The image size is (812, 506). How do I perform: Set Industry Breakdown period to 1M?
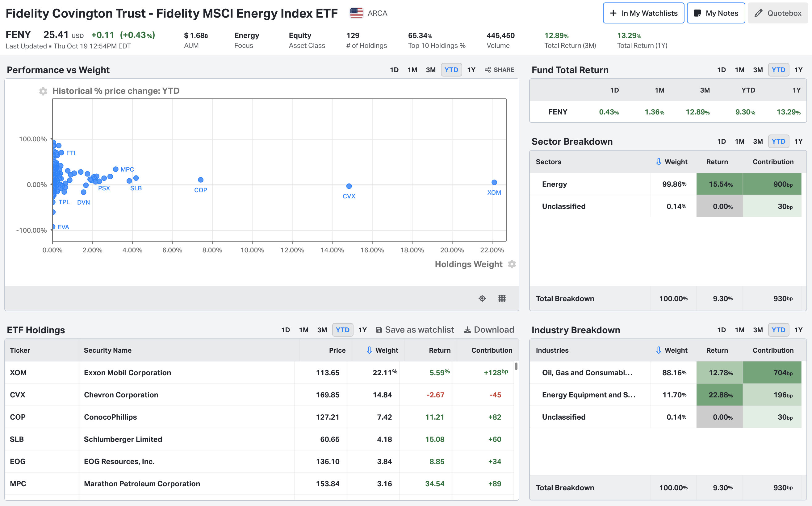click(x=739, y=330)
